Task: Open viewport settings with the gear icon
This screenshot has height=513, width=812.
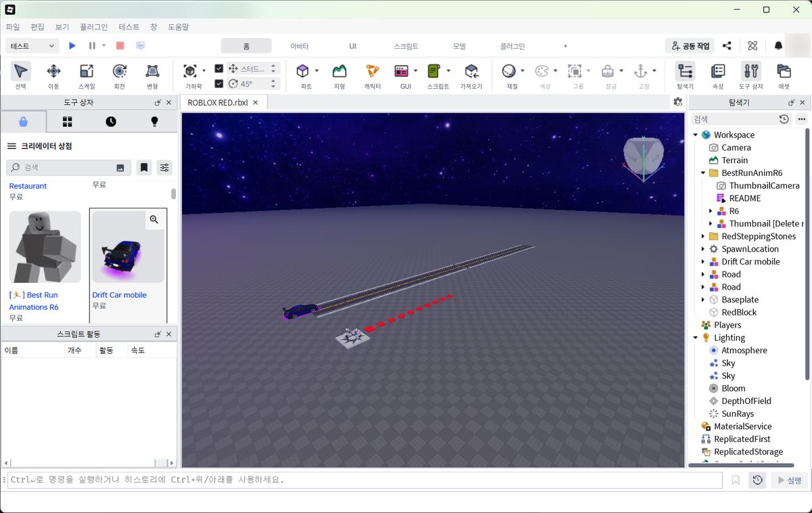Action: coord(677,102)
